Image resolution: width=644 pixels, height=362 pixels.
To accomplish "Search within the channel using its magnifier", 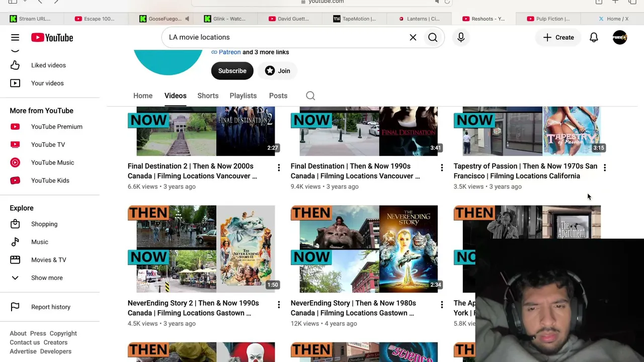I will click(310, 96).
